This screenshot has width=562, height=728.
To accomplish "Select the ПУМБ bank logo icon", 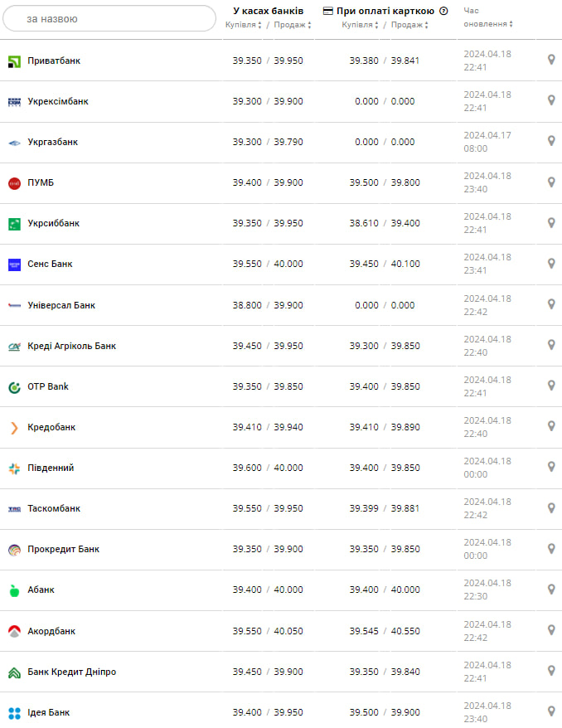I will 14,182.
